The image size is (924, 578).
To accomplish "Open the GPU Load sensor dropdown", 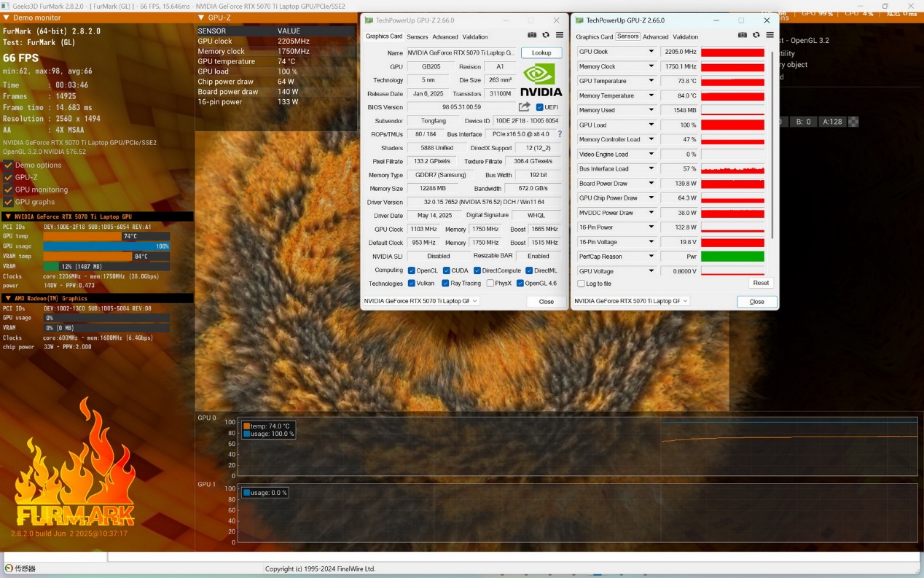I will coord(651,125).
